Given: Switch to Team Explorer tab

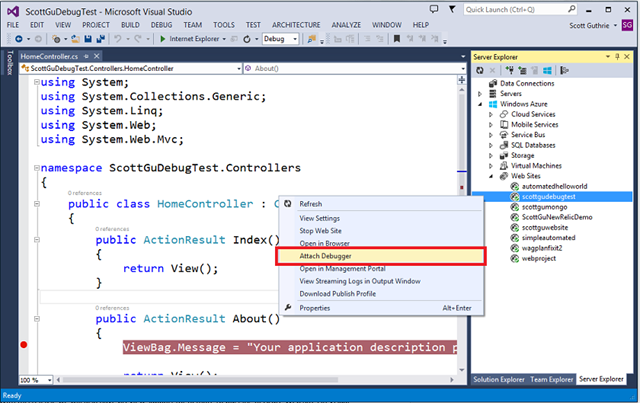Looking at the screenshot, I should point(551,380).
